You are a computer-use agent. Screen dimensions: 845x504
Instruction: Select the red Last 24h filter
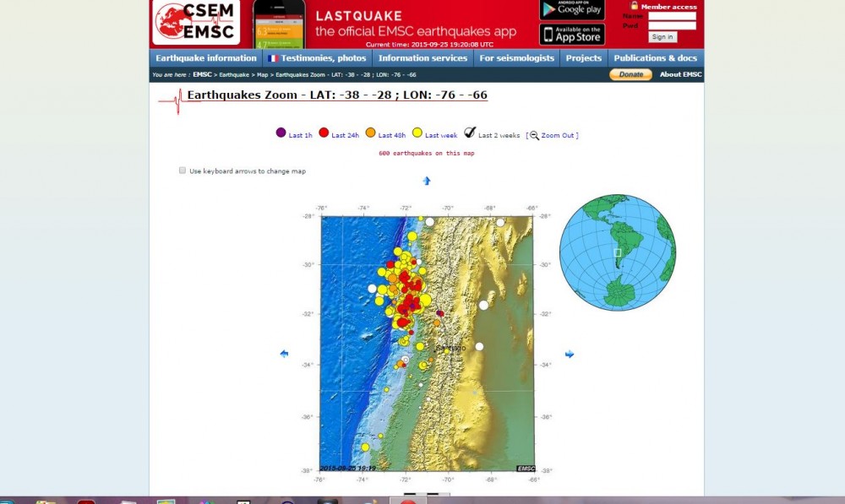324,133
